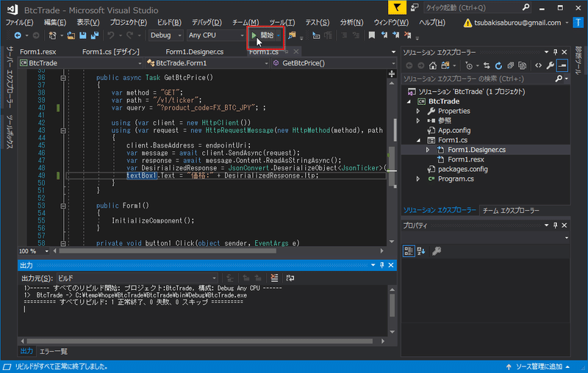The height and width of the screenshot is (373, 588).
Task: Toggle word wrap in the Output panel
Action: tap(290, 278)
